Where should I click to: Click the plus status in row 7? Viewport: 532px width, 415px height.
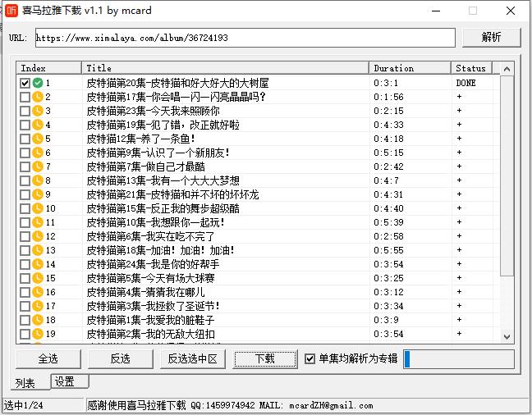pyautogui.click(x=460, y=166)
